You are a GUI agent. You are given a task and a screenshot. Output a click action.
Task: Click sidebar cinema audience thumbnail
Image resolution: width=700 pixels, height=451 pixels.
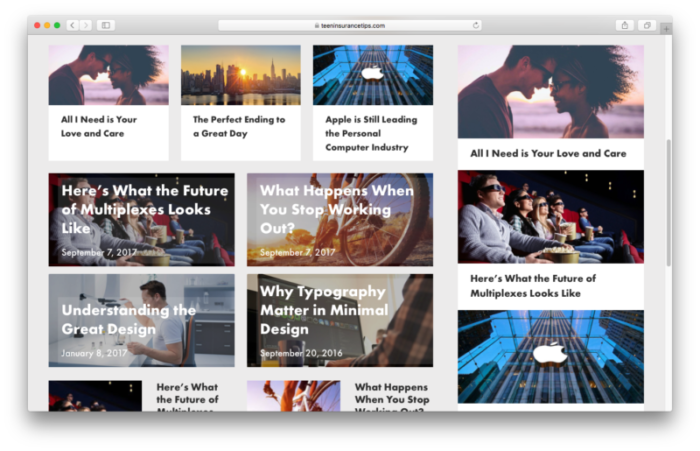[x=550, y=217]
